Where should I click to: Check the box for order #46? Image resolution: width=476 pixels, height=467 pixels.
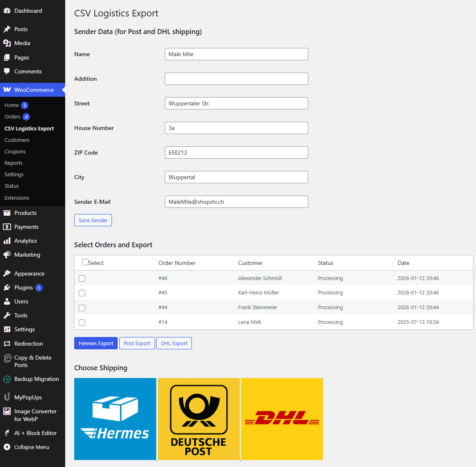click(x=82, y=278)
